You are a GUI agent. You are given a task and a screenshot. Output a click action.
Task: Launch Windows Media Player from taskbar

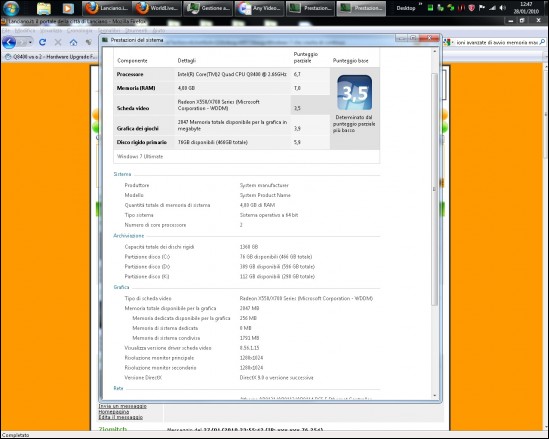point(68,8)
